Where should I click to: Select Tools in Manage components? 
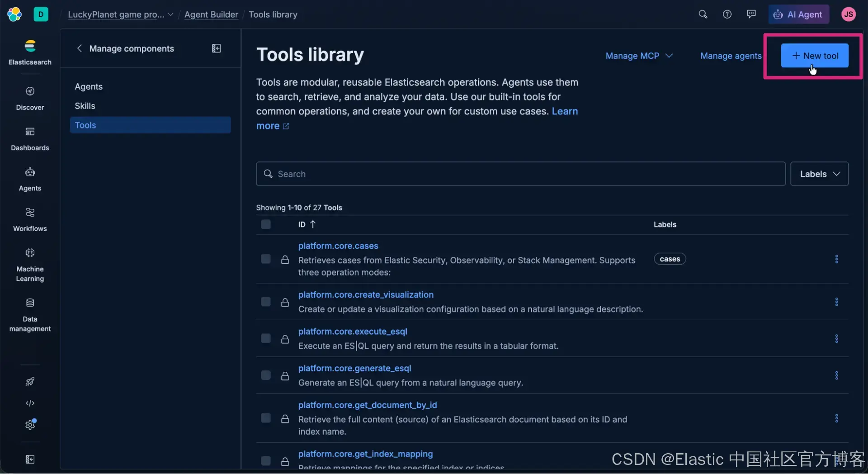150,125
